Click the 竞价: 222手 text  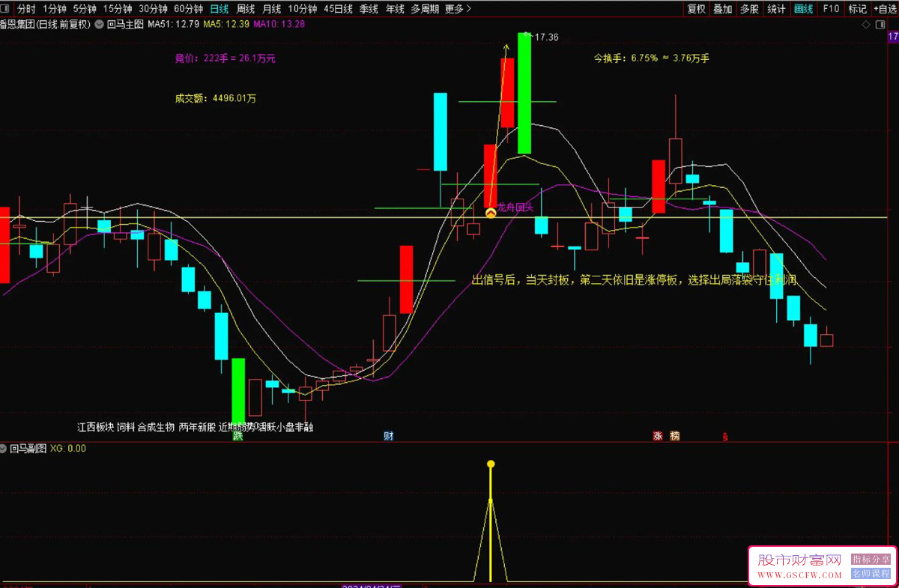pos(225,58)
